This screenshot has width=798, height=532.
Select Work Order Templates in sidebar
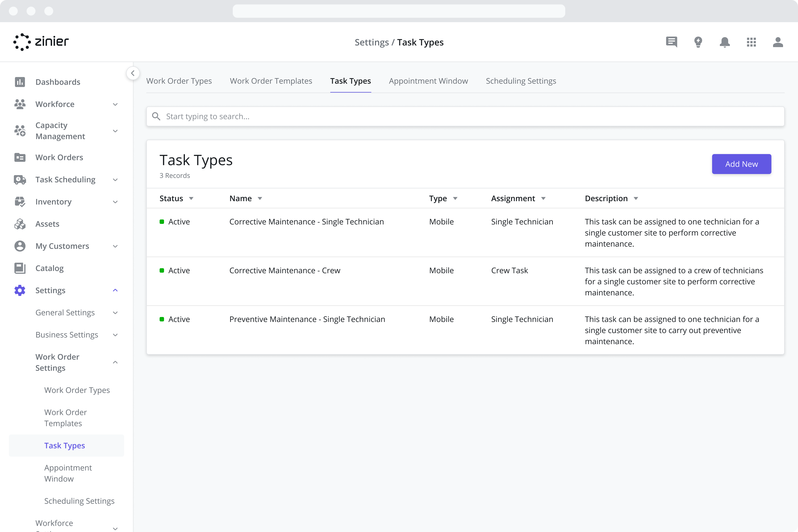(65, 418)
